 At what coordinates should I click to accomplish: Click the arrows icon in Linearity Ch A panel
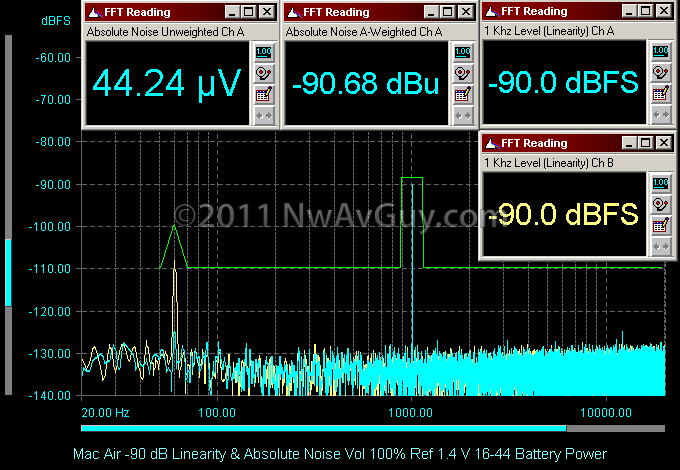661,114
